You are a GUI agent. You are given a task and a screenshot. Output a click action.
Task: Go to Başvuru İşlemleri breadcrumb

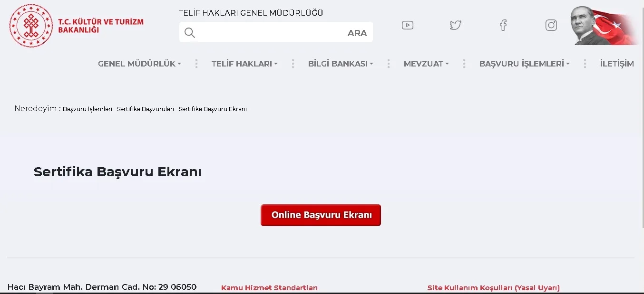pos(88,109)
